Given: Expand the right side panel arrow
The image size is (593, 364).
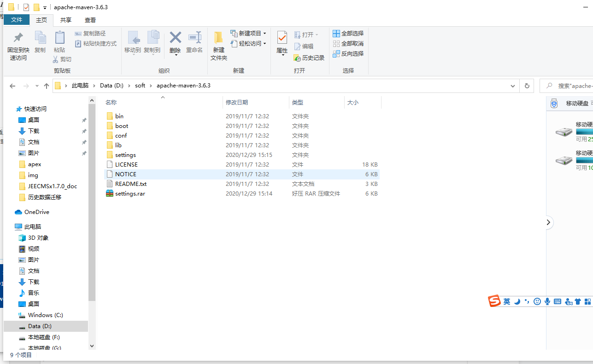Looking at the screenshot, I should point(548,222).
